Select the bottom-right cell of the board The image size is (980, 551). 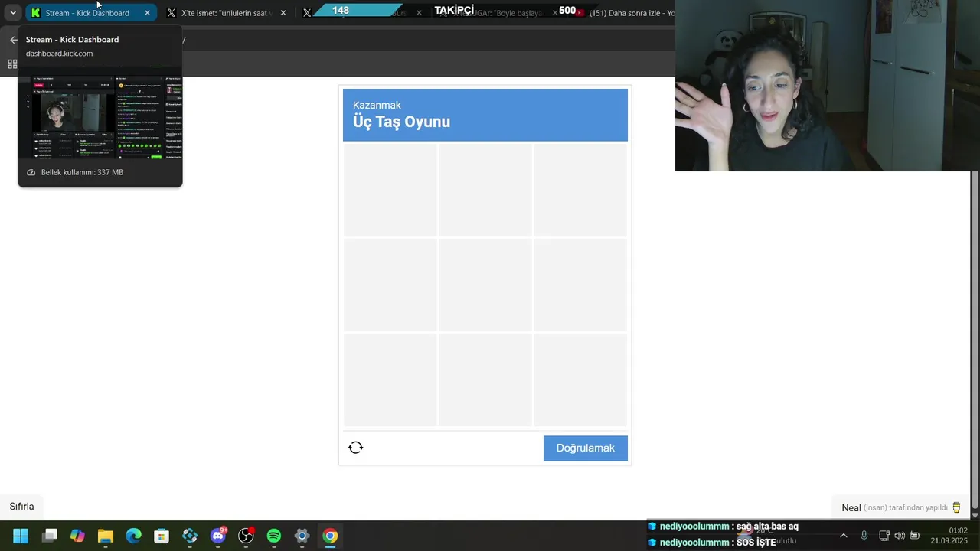pos(580,380)
